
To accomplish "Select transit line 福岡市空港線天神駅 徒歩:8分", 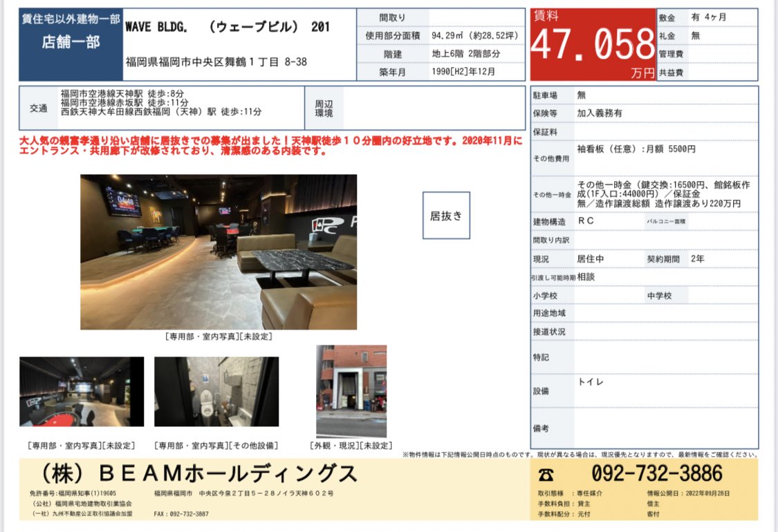I will [x=122, y=93].
